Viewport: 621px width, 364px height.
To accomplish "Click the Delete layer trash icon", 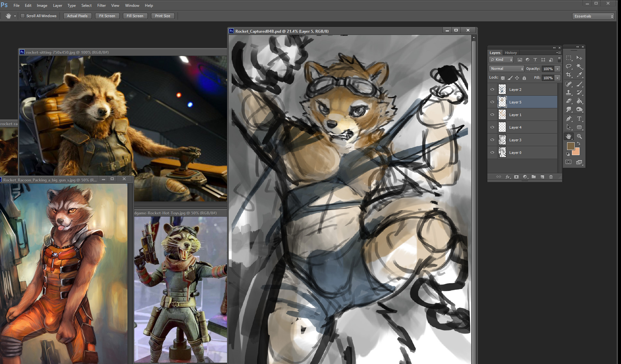I will pyautogui.click(x=551, y=177).
